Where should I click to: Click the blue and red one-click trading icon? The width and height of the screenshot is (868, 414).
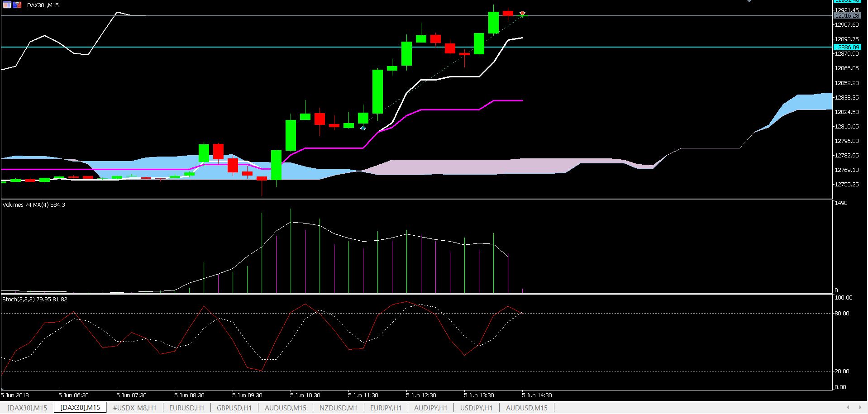pos(17,5)
